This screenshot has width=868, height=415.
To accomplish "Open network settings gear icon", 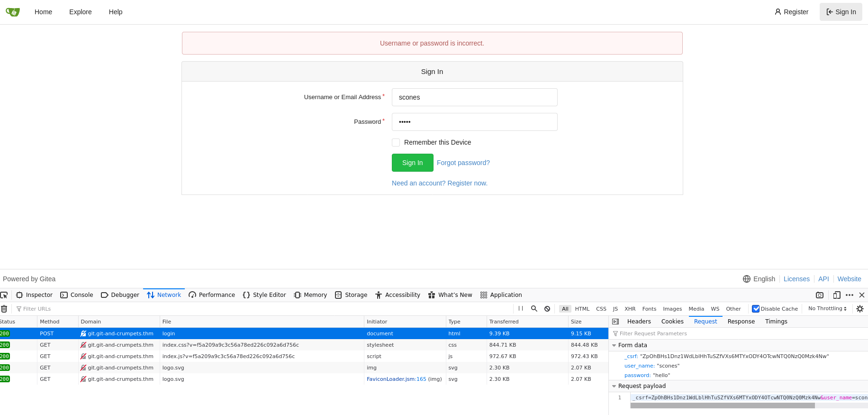I will click(860, 309).
